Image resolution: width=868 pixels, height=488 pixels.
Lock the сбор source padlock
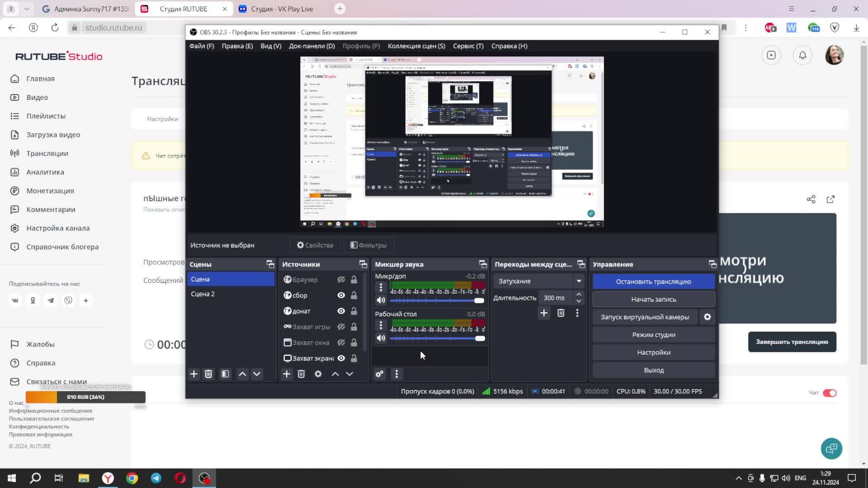354,296
